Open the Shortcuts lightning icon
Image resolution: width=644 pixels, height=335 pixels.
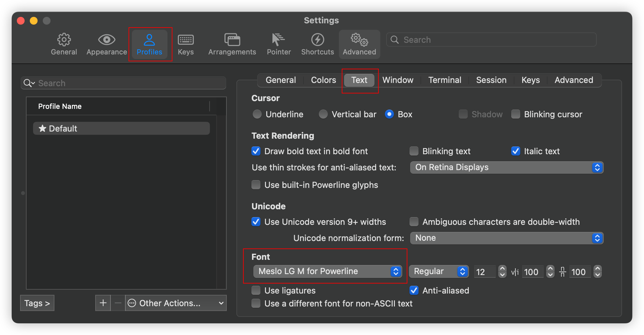point(317,40)
